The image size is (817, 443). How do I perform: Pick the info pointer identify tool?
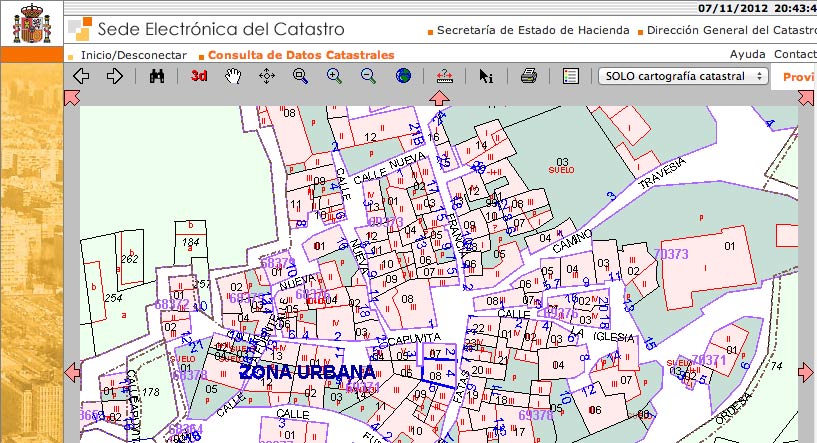[x=486, y=76]
